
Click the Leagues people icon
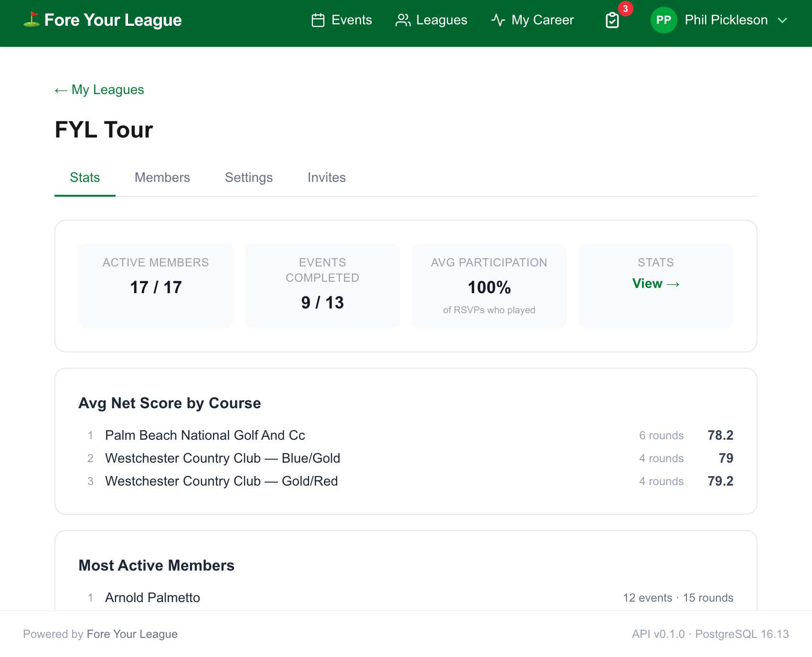(403, 20)
